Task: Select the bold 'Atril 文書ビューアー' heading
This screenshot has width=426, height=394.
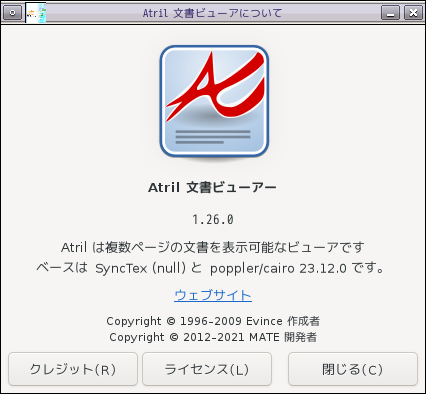Action: click(212, 187)
